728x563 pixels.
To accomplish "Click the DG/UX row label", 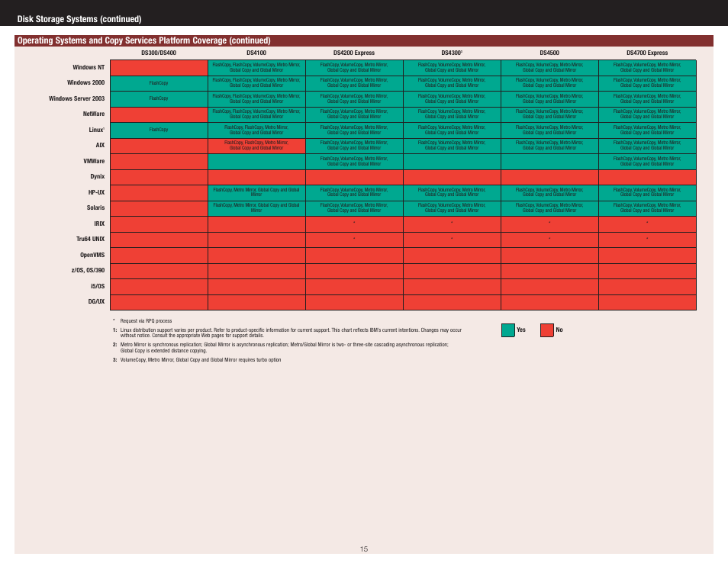I will coord(96,301).
